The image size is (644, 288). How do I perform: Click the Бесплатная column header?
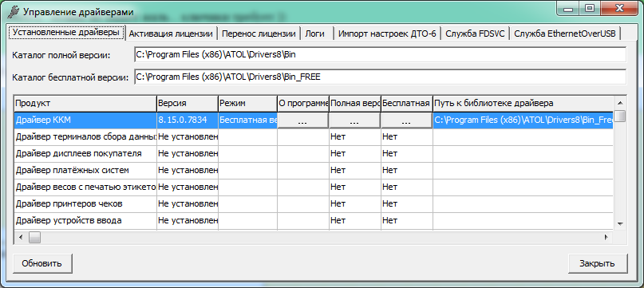tap(407, 103)
